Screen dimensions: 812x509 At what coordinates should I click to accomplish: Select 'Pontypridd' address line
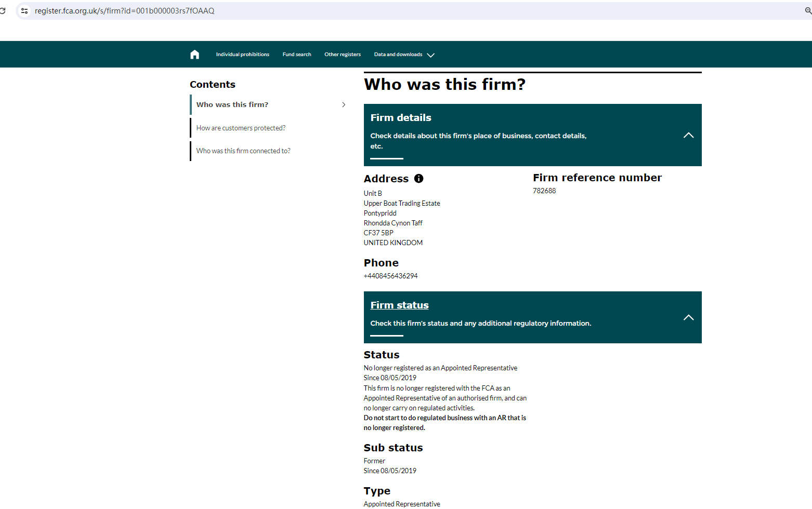tap(380, 213)
